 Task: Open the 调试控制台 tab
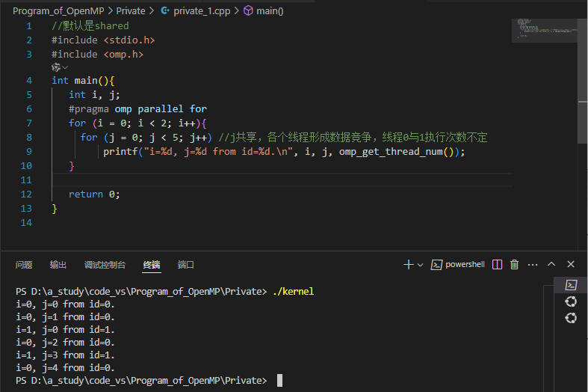[105, 265]
